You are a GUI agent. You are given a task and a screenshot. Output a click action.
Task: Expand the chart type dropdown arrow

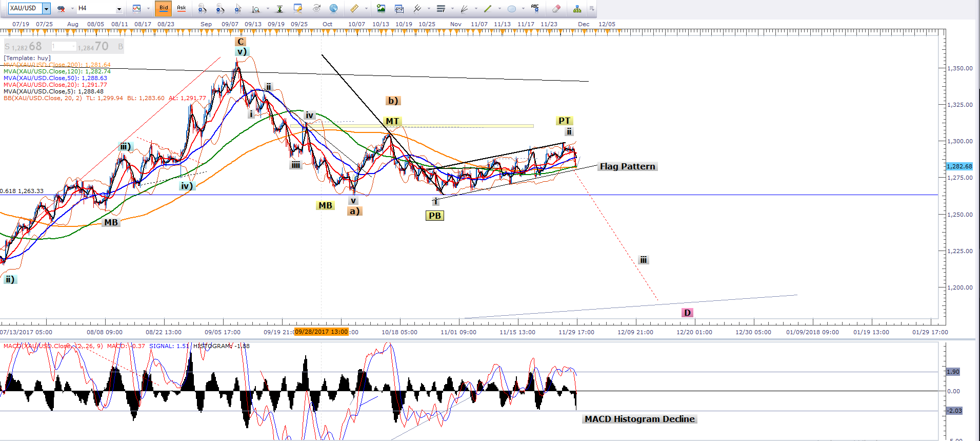pyautogui.click(x=148, y=8)
